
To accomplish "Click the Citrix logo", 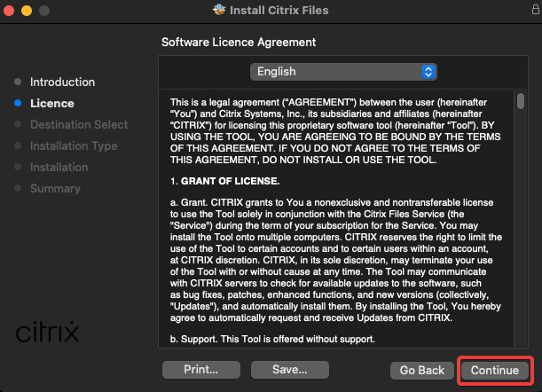I will click(x=48, y=333).
